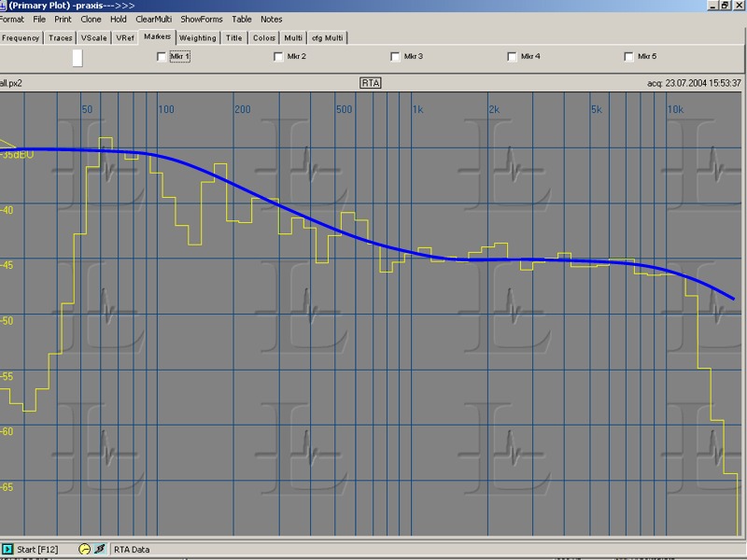747x560 pixels.
Task: Click the application icon in title bar
Action: pyautogui.click(x=4, y=6)
